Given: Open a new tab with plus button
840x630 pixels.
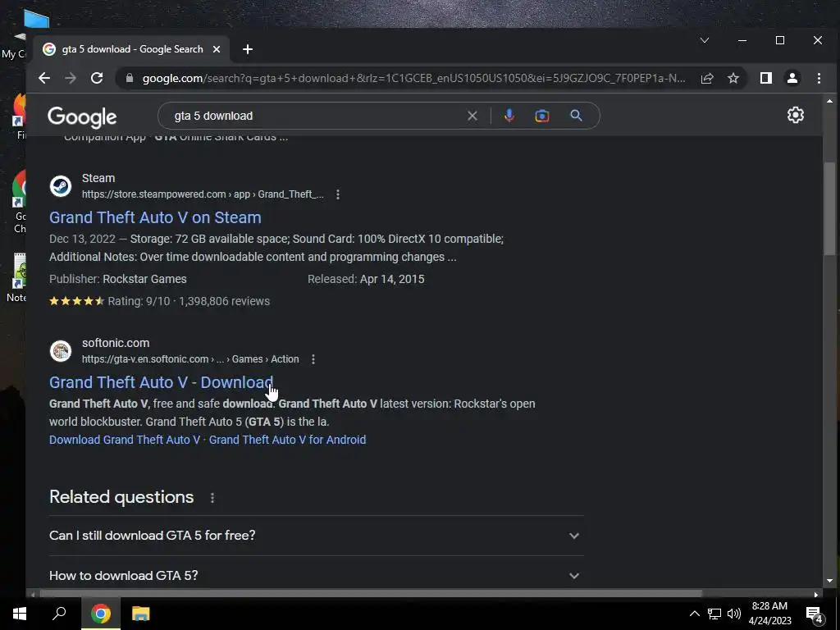Looking at the screenshot, I should [248, 49].
